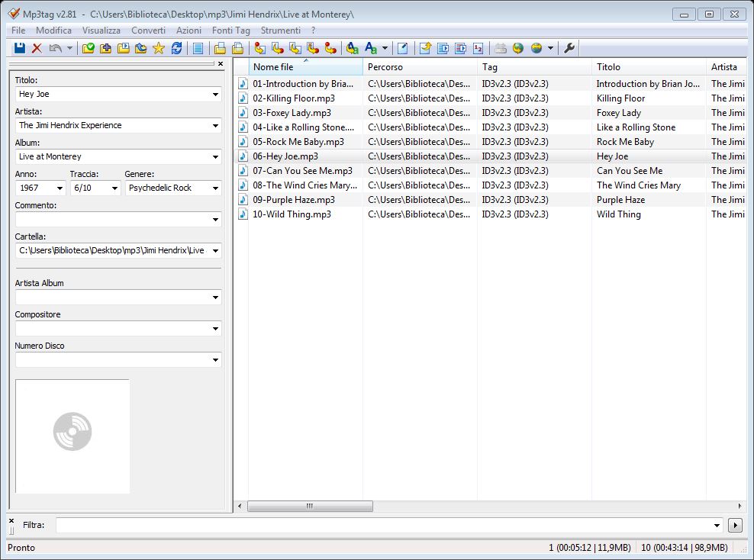Image resolution: width=754 pixels, height=560 pixels.
Task: Expand the Artista field dropdown
Action: coord(215,125)
